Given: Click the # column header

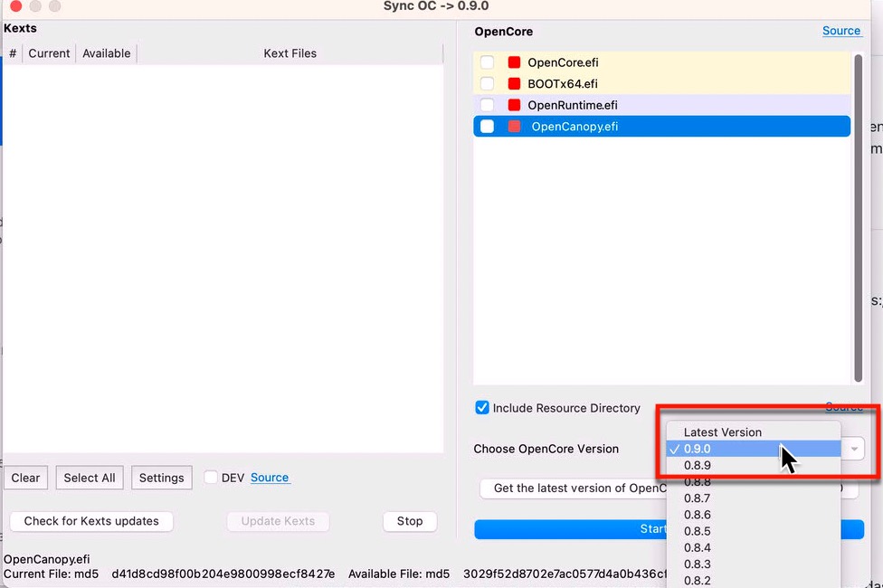Looking at the screenshot, I should tap(13, 53).
